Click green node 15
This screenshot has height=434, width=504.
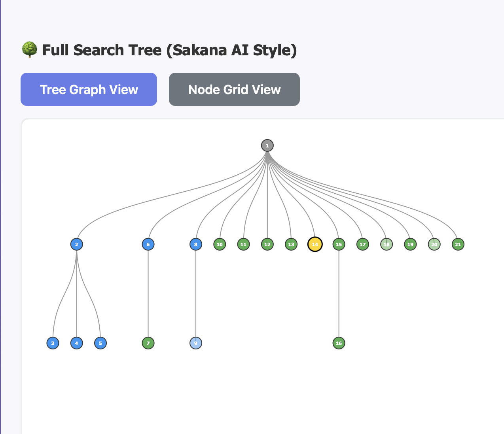click(339, 244)
